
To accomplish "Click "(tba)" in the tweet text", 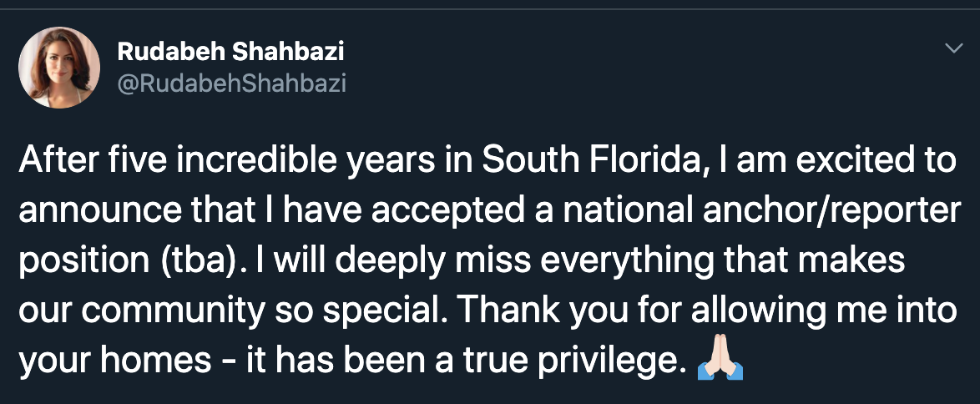I will (186, 261).
